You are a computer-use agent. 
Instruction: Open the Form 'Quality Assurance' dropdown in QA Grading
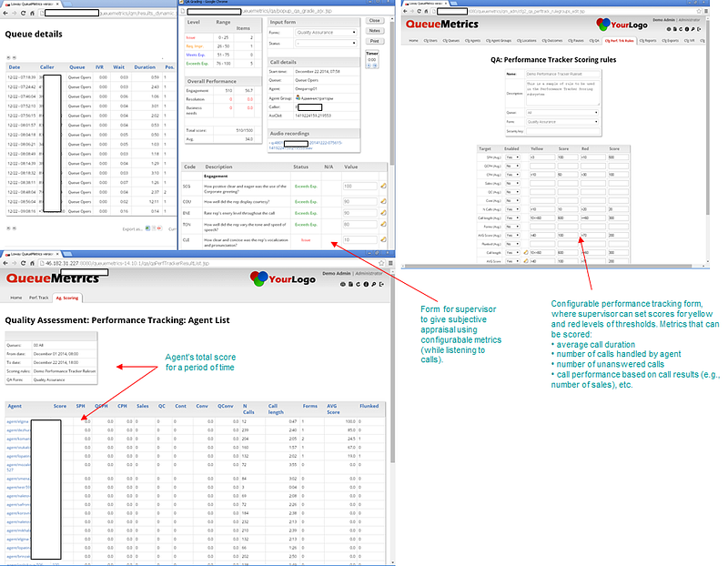(x=326, y=33)
